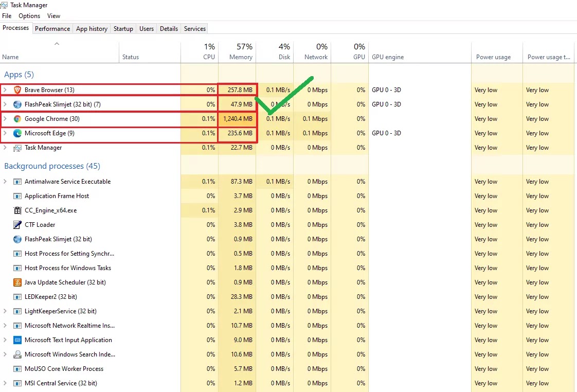Click the MSI Central Service (32 bit) icon
The image size is (577, 392).
(x=17, y=383)
